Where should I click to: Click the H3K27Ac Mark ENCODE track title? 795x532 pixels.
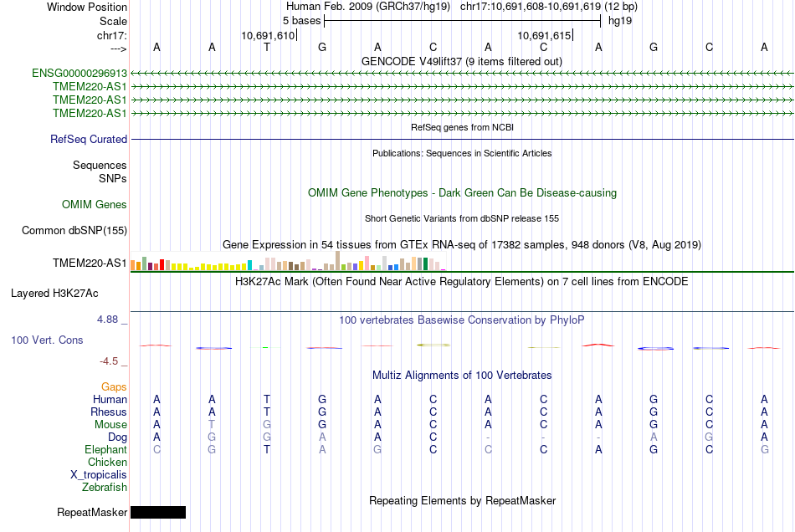(462, 281)
